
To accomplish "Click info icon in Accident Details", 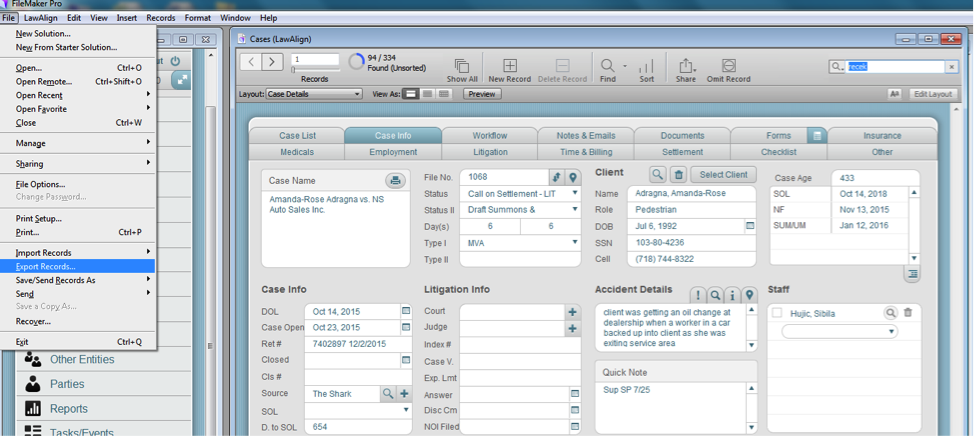I will [x=732, y=294].
